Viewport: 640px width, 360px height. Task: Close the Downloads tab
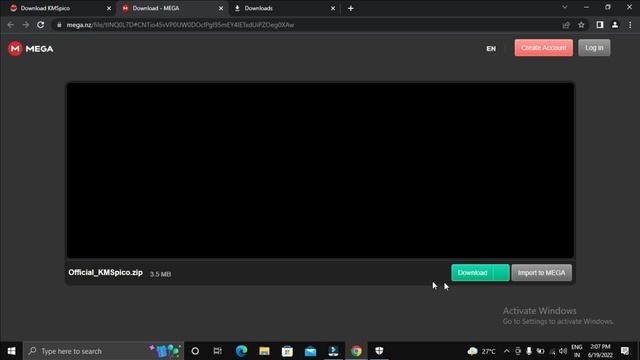(x=333, y=8)
